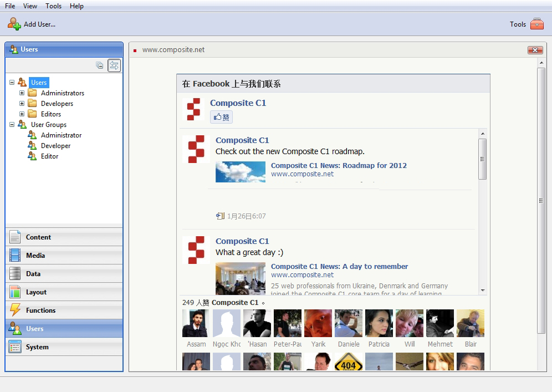Click the Media perspective film icon

tap(15, 256)
